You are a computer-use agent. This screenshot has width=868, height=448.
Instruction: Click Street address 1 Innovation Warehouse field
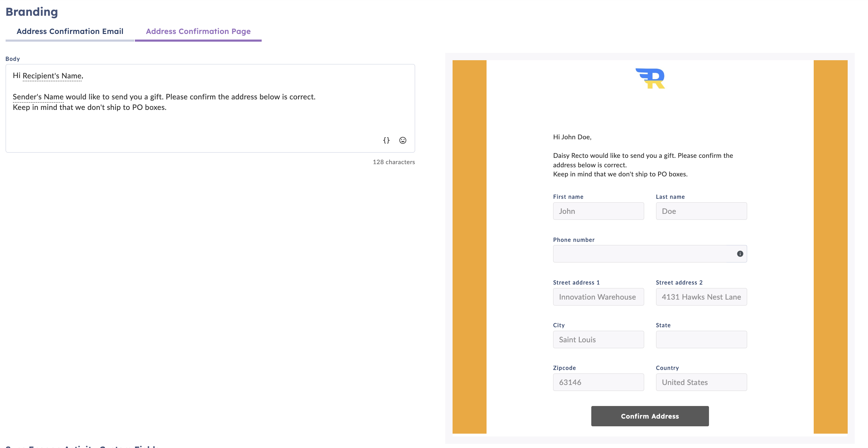coord(599,297)
